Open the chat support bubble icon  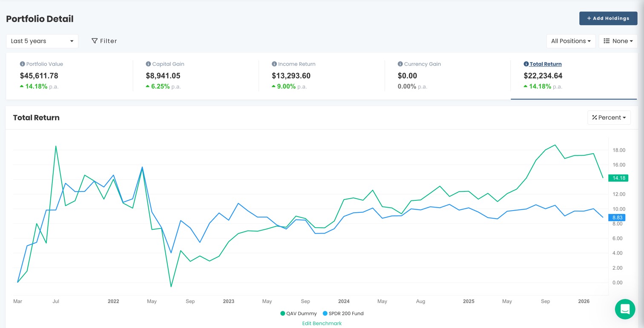[x=625, y=309]
